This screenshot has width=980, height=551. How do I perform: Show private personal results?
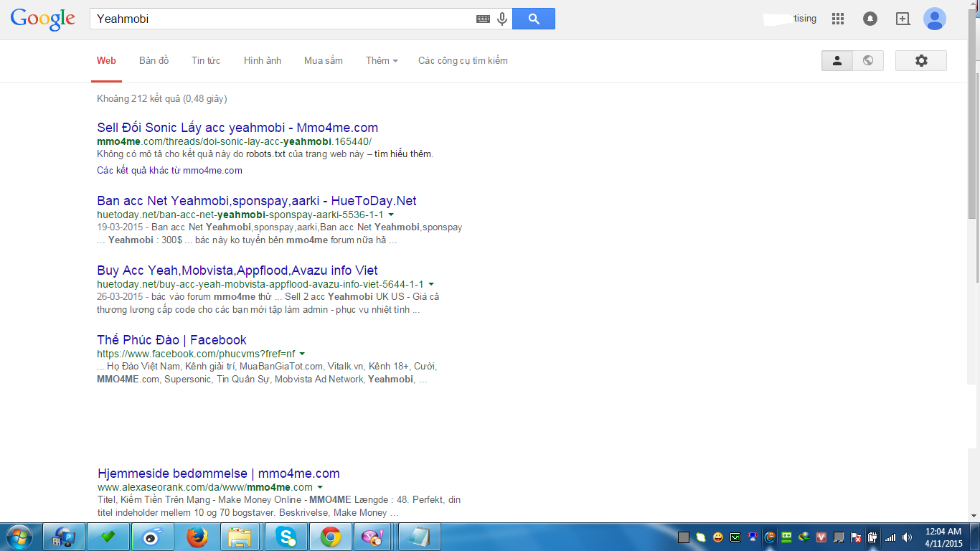[x=837, y=61]
